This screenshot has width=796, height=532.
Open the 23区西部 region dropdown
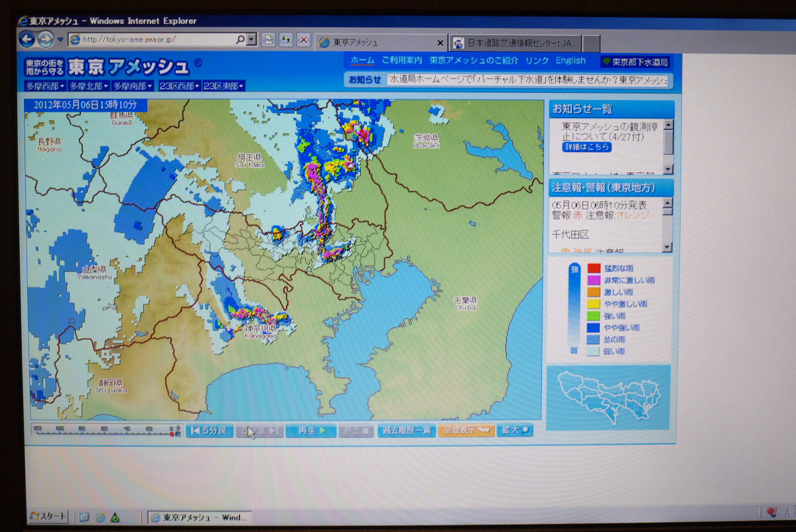180,86
